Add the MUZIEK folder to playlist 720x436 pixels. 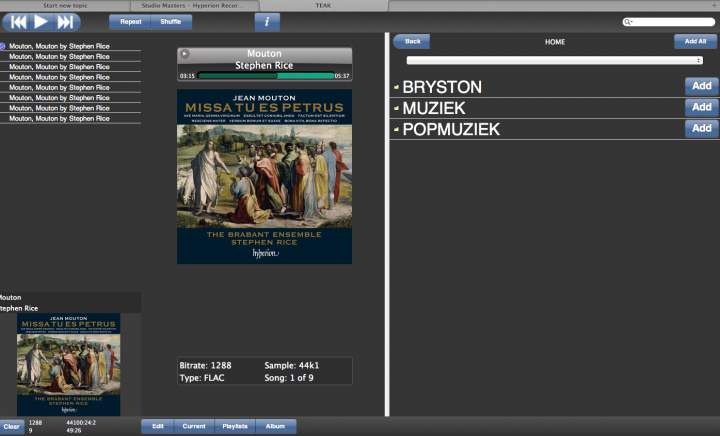pyautogui.click(x=702, y=107)
